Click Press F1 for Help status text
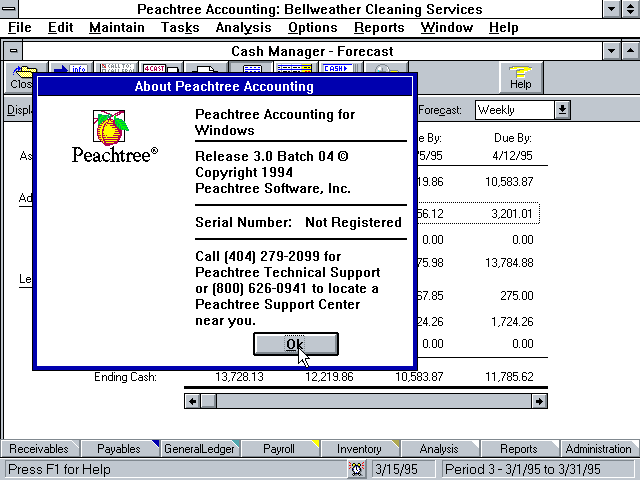The image size is (640, 480). [59, 469]
